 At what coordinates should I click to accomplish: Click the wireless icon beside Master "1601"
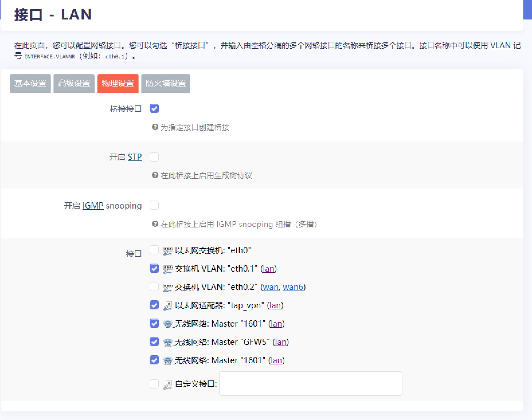167,323
